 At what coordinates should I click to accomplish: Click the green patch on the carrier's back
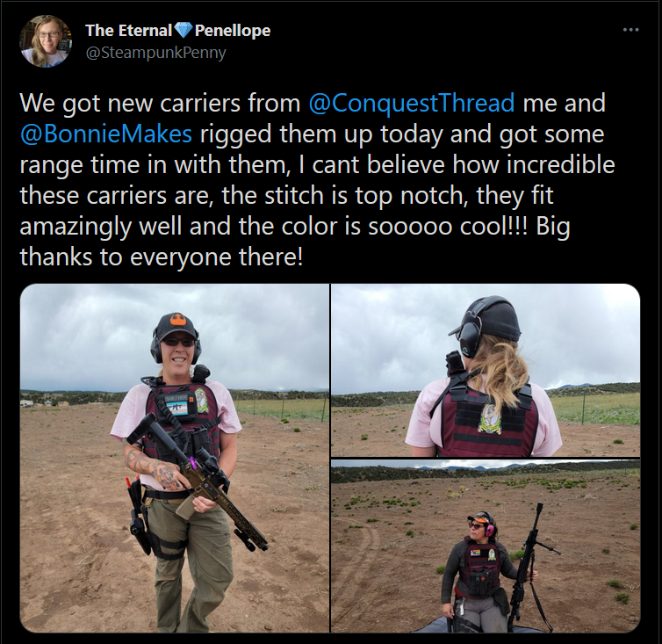click(x=490, y=418)
